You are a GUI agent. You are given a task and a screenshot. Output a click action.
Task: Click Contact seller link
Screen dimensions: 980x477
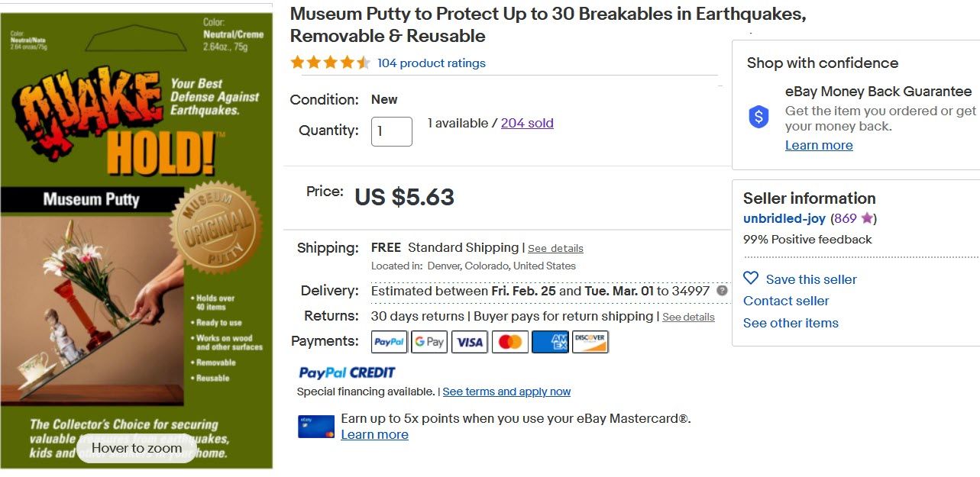click(x=786, y=301)
